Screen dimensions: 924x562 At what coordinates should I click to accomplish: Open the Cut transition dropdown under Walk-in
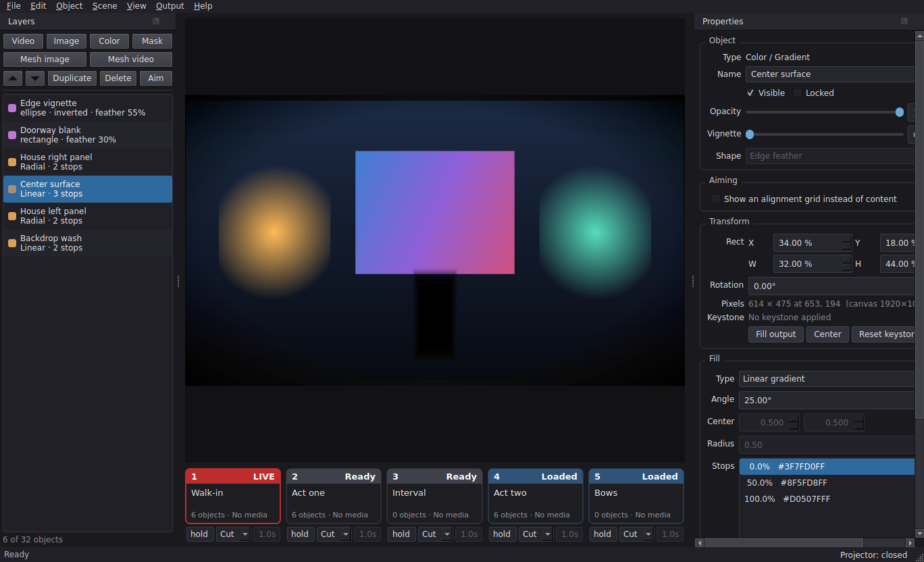click(x=233, y=534)
